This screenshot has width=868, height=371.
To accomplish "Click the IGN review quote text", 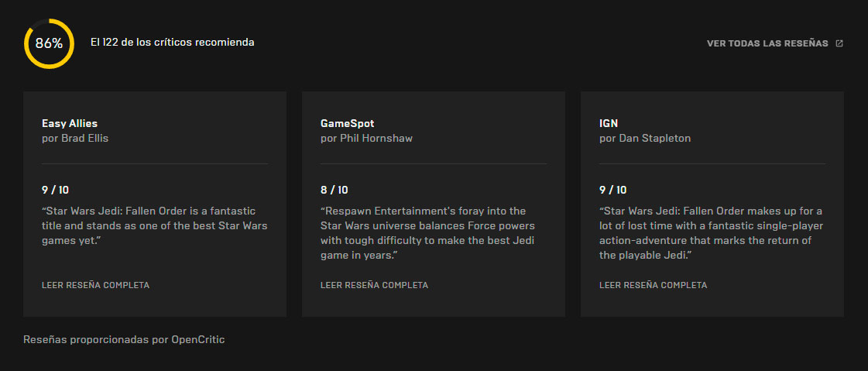I will click(x=710, y=232).
